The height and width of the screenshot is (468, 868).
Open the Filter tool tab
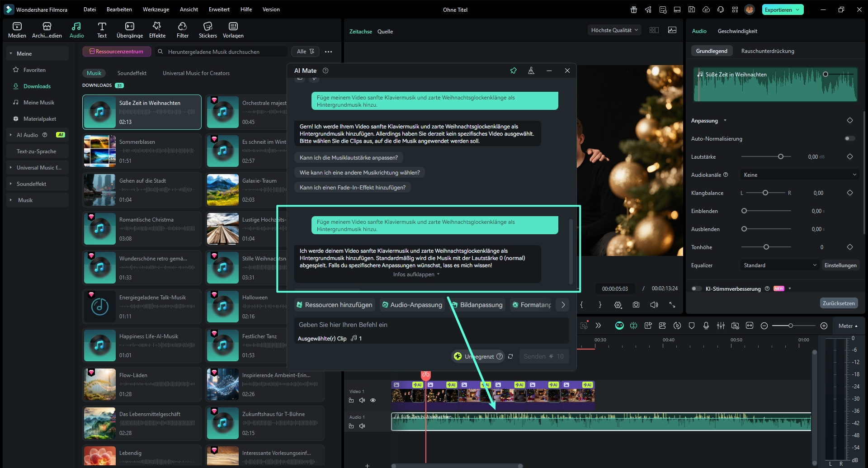click(183, 30)
